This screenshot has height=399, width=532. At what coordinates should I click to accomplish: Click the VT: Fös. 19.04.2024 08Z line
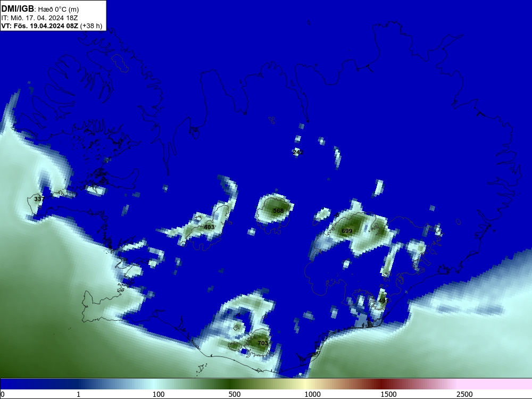(x=52, y=26)
